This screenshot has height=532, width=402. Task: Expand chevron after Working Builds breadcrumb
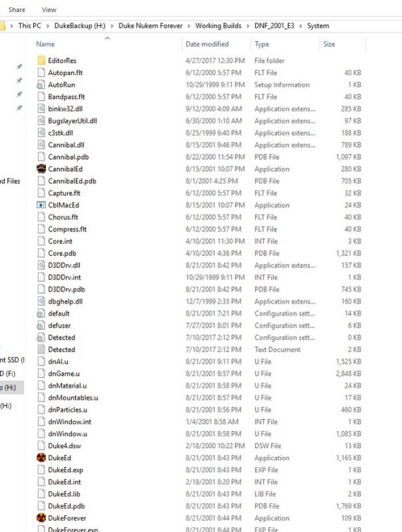(248, 26)
